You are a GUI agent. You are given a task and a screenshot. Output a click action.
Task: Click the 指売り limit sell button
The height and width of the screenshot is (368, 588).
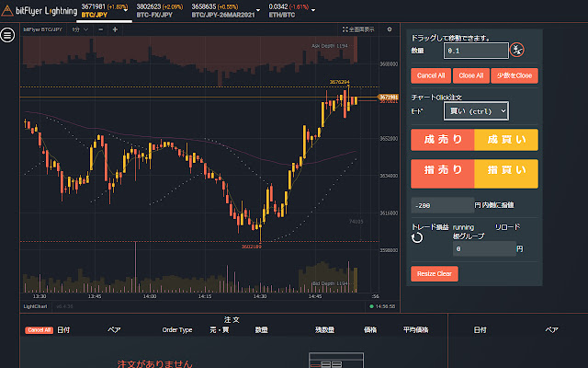pyautogui.click(x=443, y=170)
